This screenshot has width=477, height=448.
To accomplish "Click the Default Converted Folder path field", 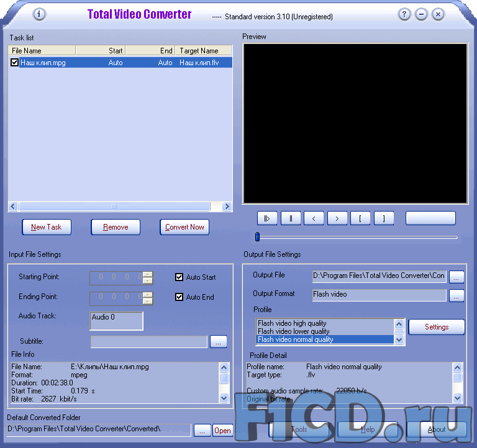I will point(99,429).
